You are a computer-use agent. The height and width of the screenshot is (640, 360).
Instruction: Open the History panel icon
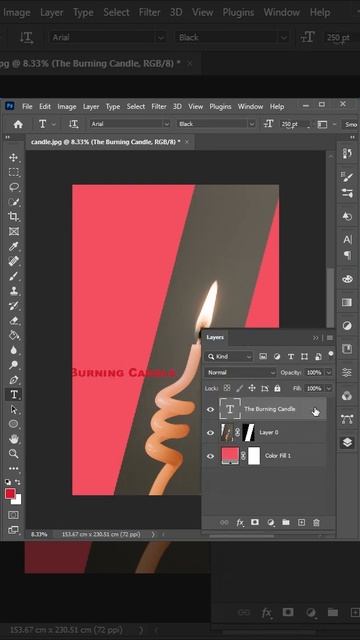[347, 153]
